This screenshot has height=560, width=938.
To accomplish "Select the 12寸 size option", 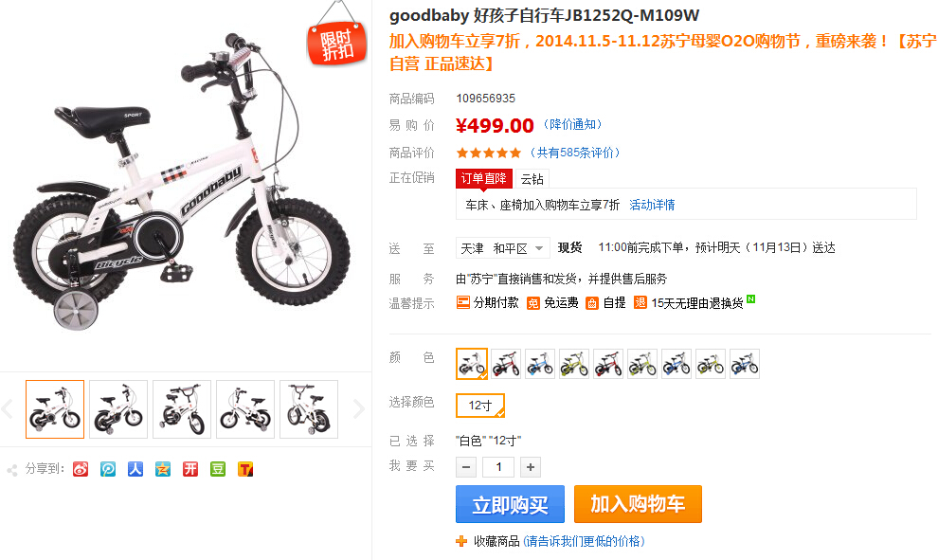I will coord(480,405).
